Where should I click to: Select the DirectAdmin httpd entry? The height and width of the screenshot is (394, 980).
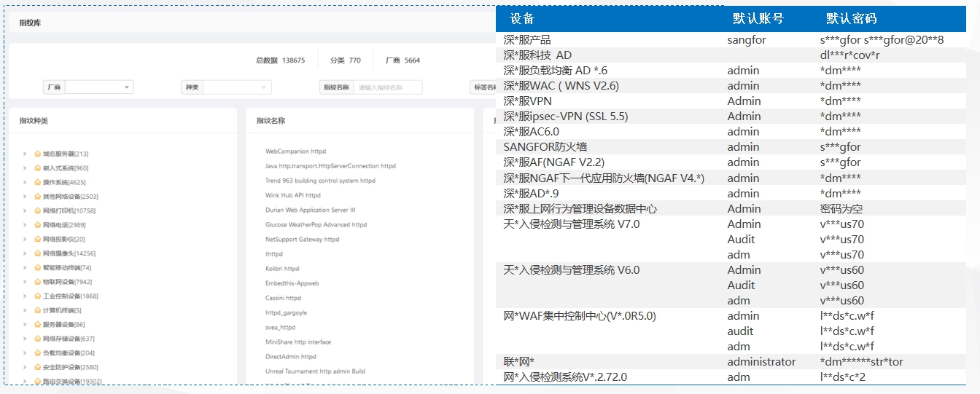click(x=291, y=356)
